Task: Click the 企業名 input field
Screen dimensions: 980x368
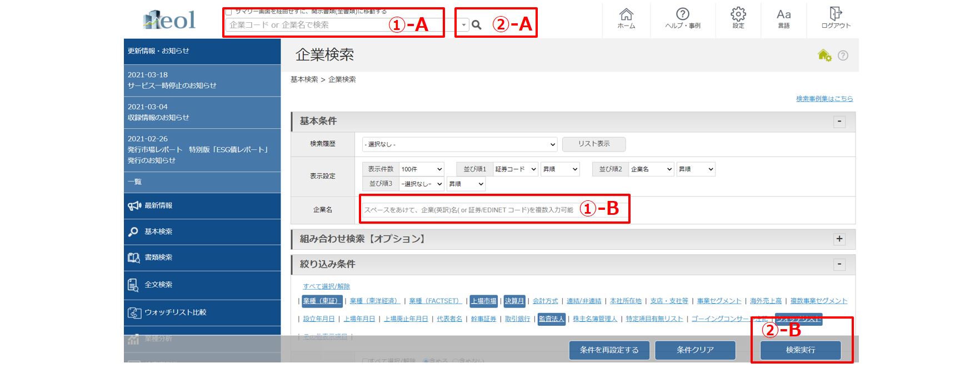Action: (x=468, y=210)
